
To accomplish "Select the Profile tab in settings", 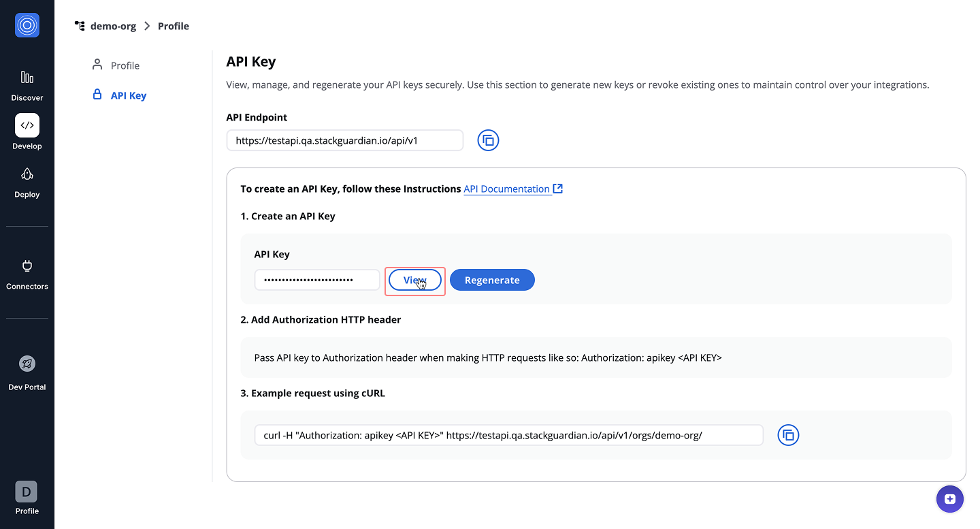I will pos(125,65).
